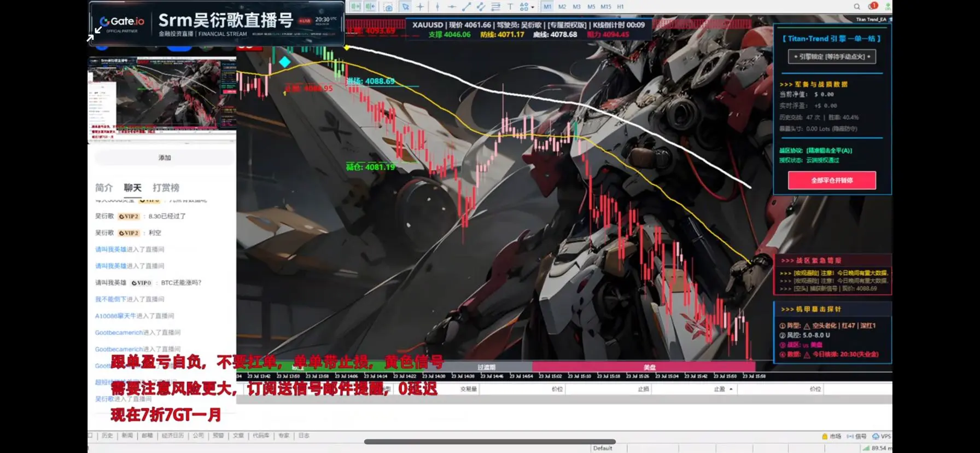
Task: Click the 激活: 4088.69 level label
Action: (x=371, y=81)
